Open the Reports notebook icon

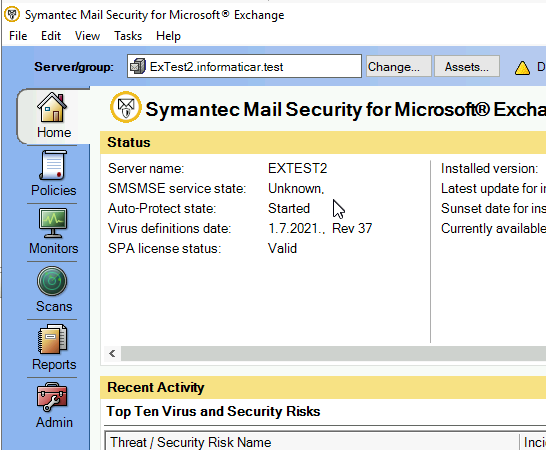53,339
